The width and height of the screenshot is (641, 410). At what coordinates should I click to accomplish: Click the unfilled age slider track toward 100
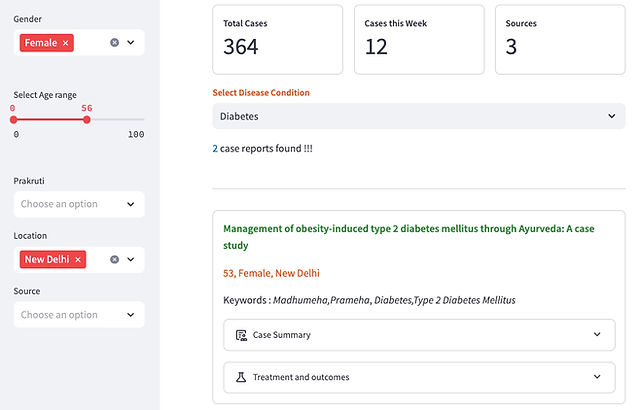[117, 120]
